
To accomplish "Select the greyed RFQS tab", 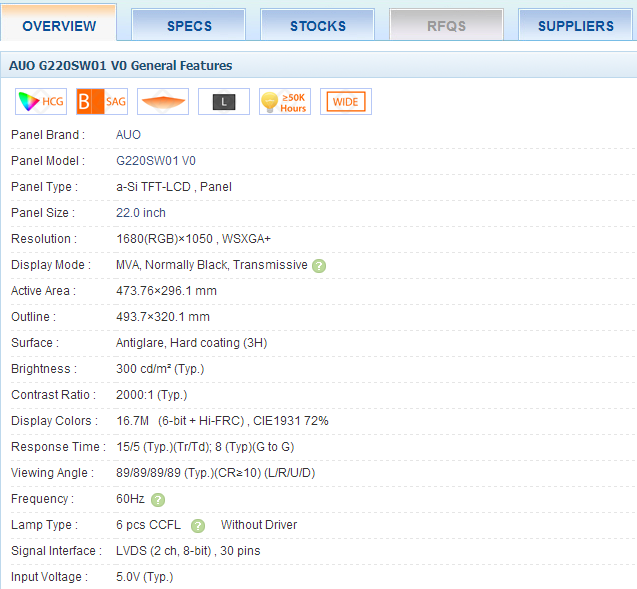I will (x=446, y=25).
